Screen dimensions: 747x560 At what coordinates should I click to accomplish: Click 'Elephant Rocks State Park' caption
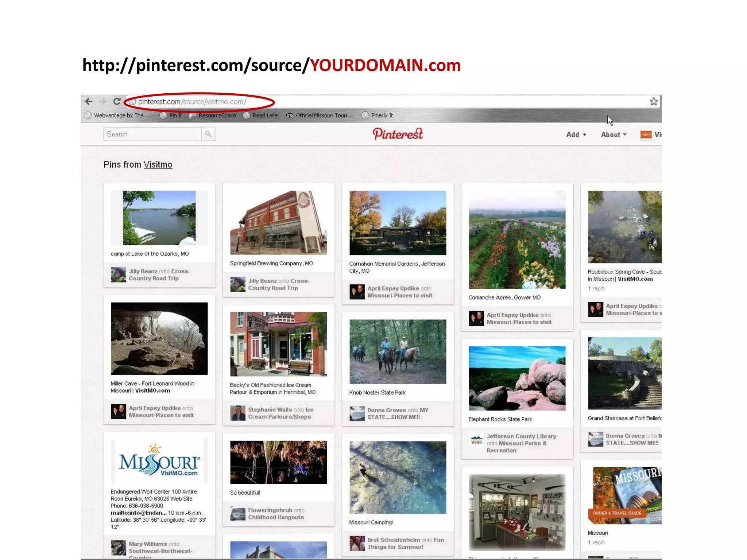coord(500,419)
